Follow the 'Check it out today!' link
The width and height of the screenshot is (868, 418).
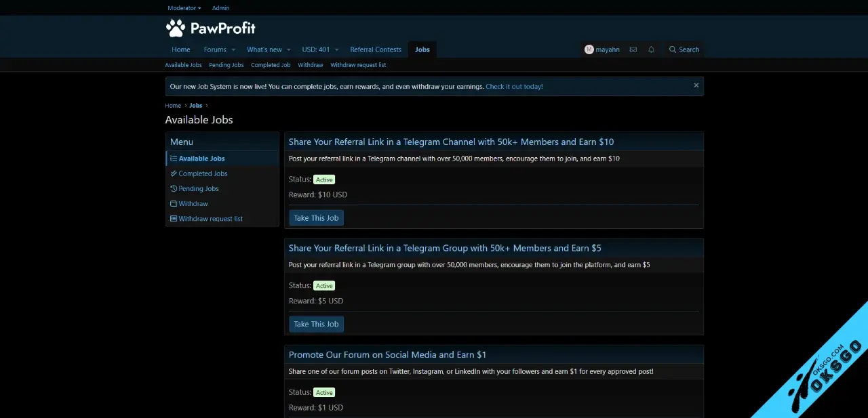click(514, 87)
